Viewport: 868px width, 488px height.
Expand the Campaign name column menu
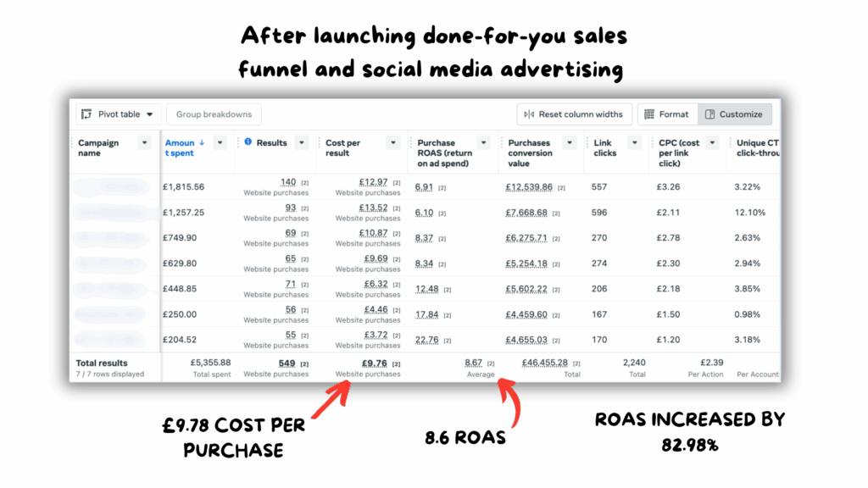tap(145, 143)
